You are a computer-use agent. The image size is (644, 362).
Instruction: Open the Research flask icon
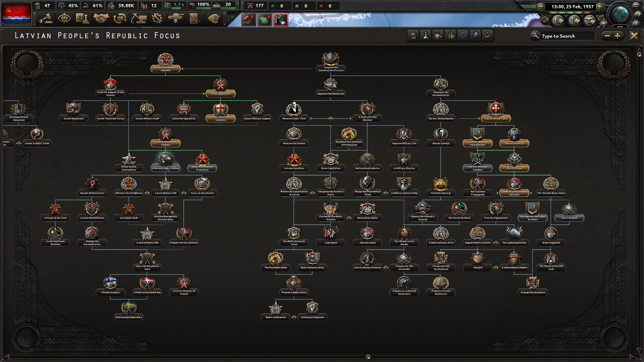coord(83,18)
